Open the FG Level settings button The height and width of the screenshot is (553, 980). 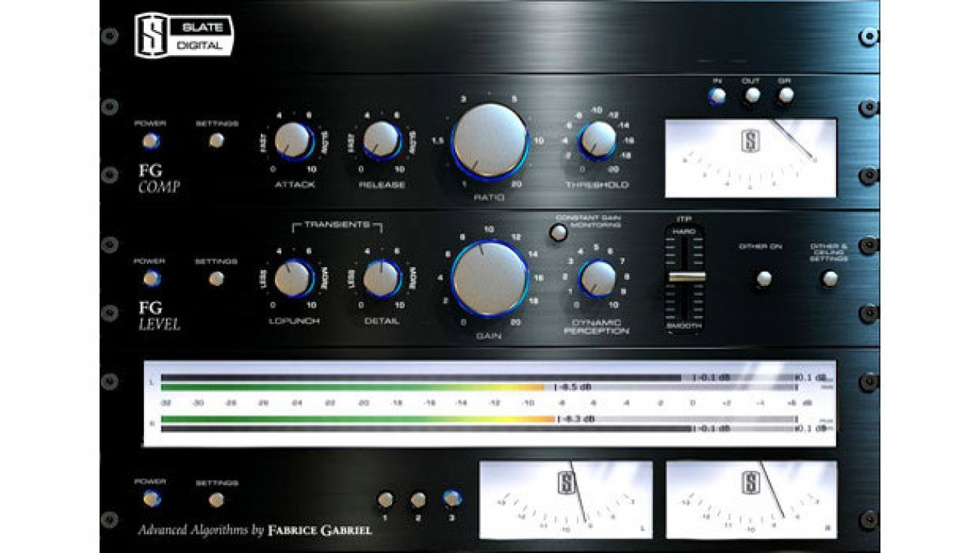[x=216, y=278]
